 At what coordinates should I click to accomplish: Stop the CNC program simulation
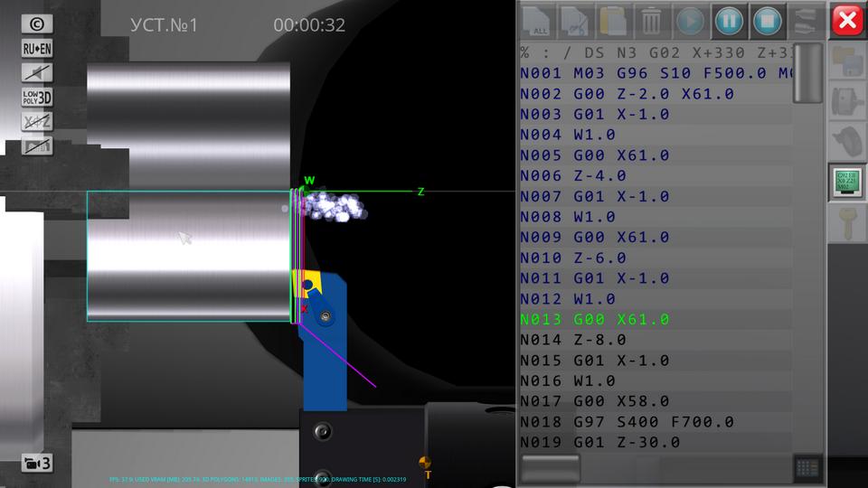coord(767,20)
